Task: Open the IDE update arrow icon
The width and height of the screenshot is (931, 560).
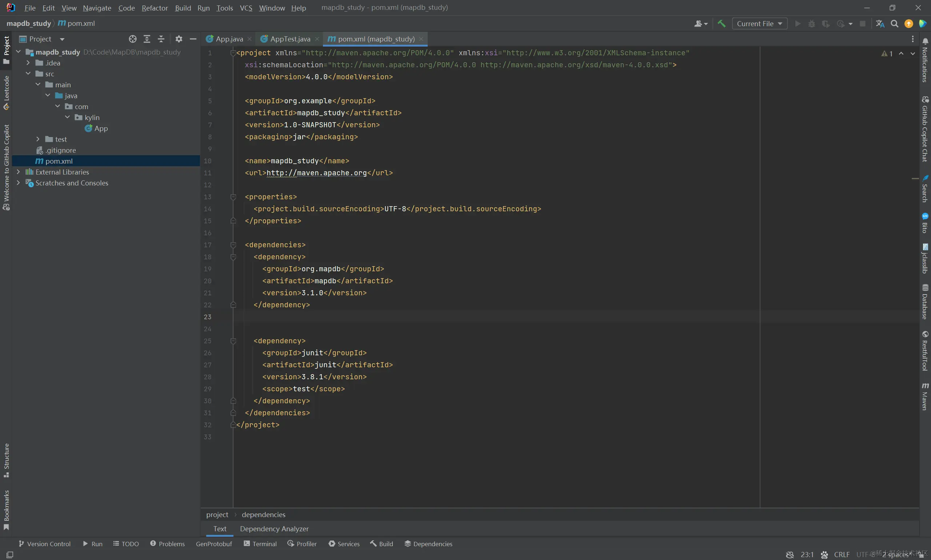Action: pos(909,23)
